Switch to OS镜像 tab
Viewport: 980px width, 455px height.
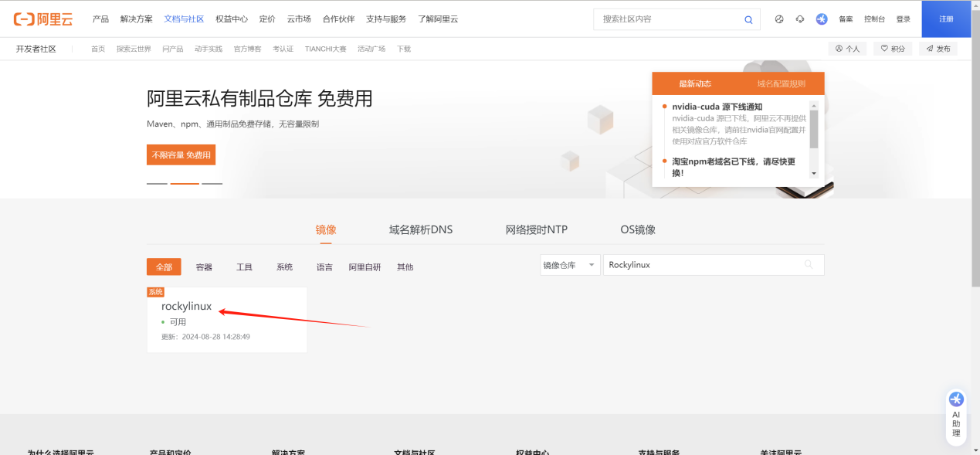coord(638,230)
